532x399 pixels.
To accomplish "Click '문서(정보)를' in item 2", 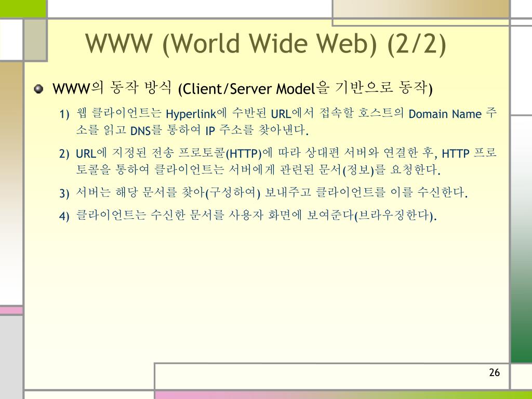I will point(352,170).
